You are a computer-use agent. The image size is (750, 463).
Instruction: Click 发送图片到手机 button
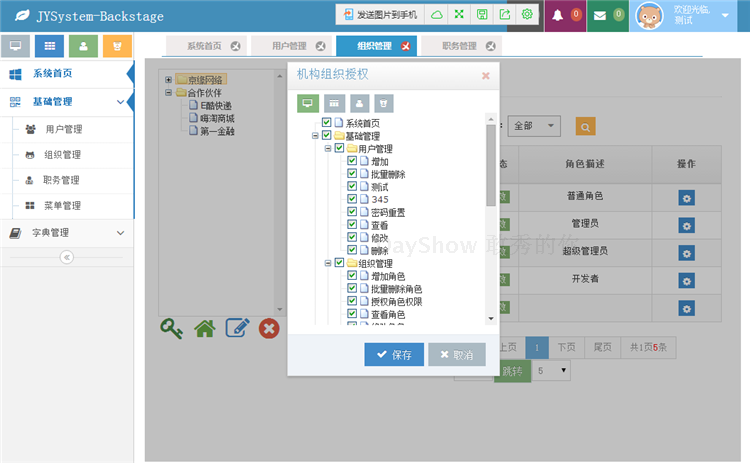coord(380,15)
